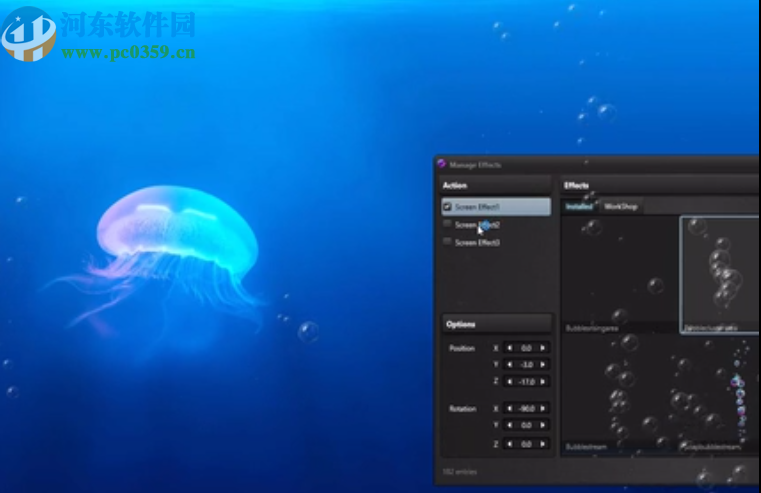The width and height of the screenshot is (761, 493).
Task: Increase Rotation Y value with right arrow
Action: (x=543, y=425)
